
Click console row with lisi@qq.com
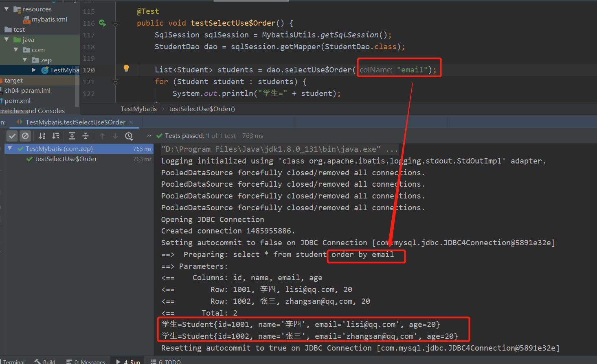click(257, 290)
